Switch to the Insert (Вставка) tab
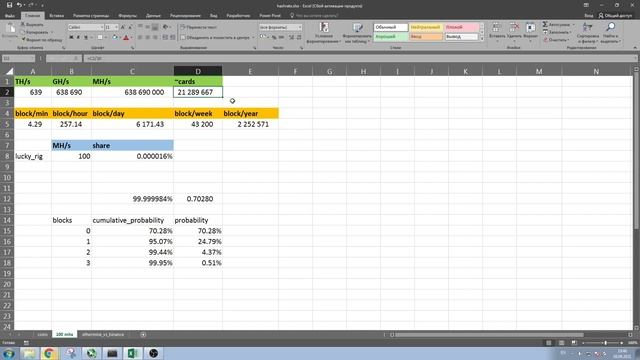 click(56, 16)
